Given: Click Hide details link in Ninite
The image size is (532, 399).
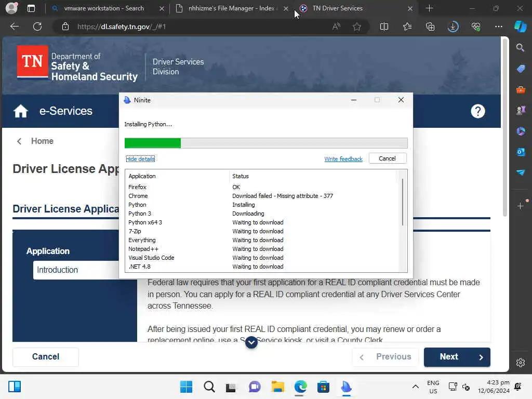Looking at the screenshot, I should 140,159.
